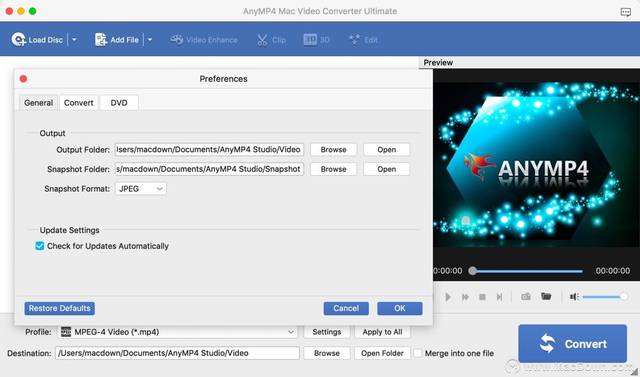Expand the Load Disc dropdown arrow
The image size is (640, 377).
(74, 40)
